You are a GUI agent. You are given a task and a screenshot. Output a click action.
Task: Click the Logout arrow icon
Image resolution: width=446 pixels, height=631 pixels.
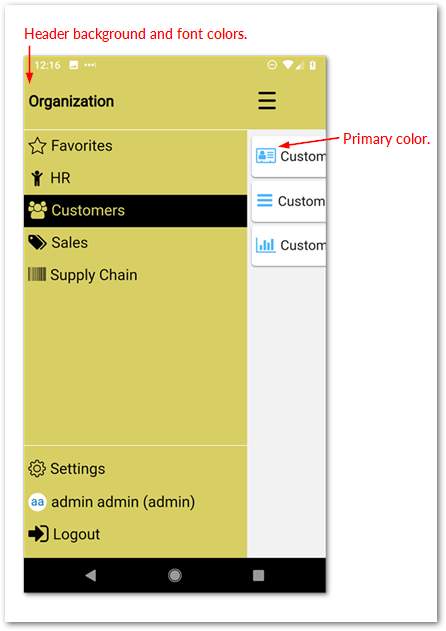tap(38, 534)
